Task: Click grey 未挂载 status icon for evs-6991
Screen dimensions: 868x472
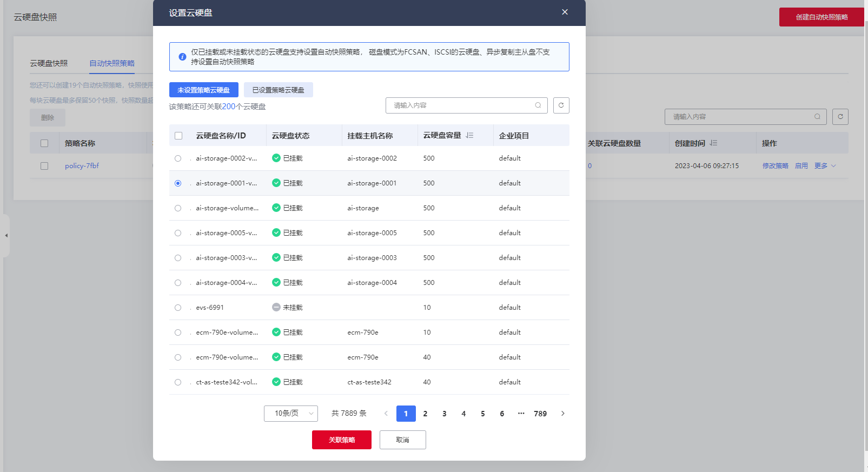Action: (x=276, y=308)
